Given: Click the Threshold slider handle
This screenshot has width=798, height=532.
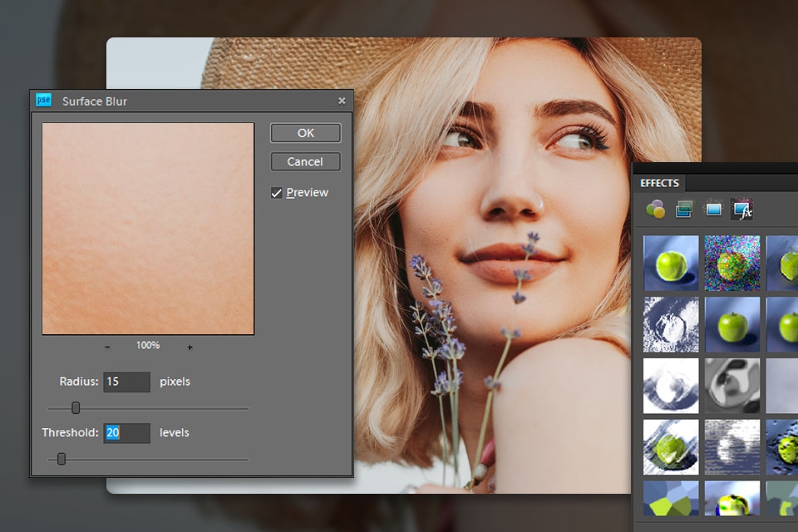Looking at the screenshot, I should click(62, 459).
